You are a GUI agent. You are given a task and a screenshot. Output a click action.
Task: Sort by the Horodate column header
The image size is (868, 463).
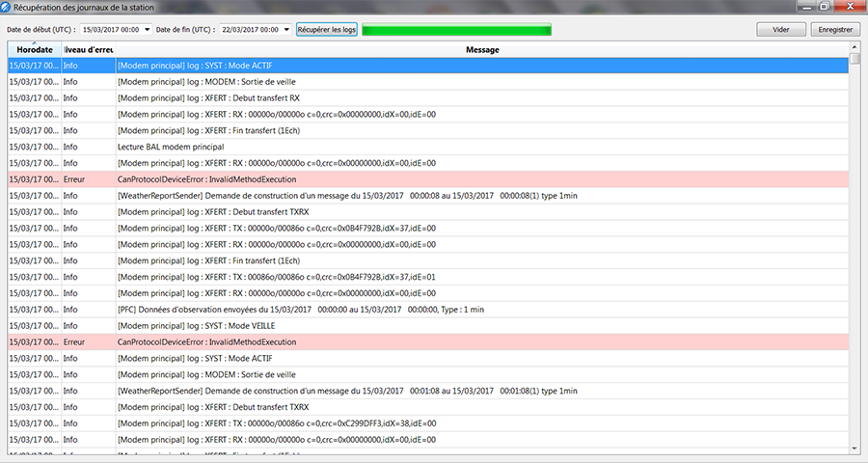(34, 49)
